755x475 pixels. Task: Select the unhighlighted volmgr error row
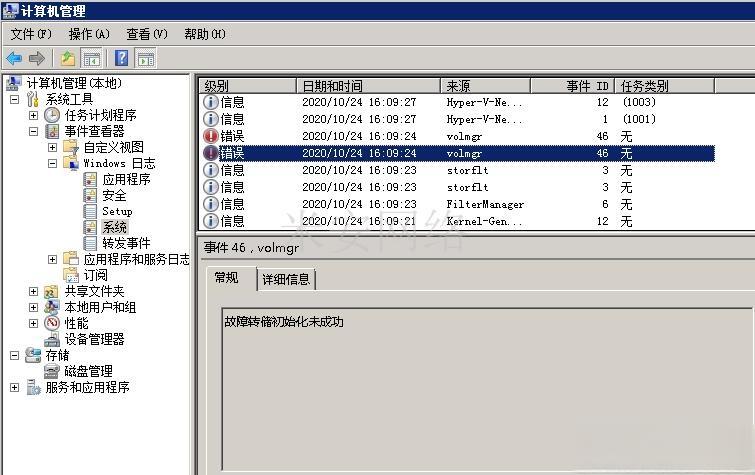pos(456,136)
